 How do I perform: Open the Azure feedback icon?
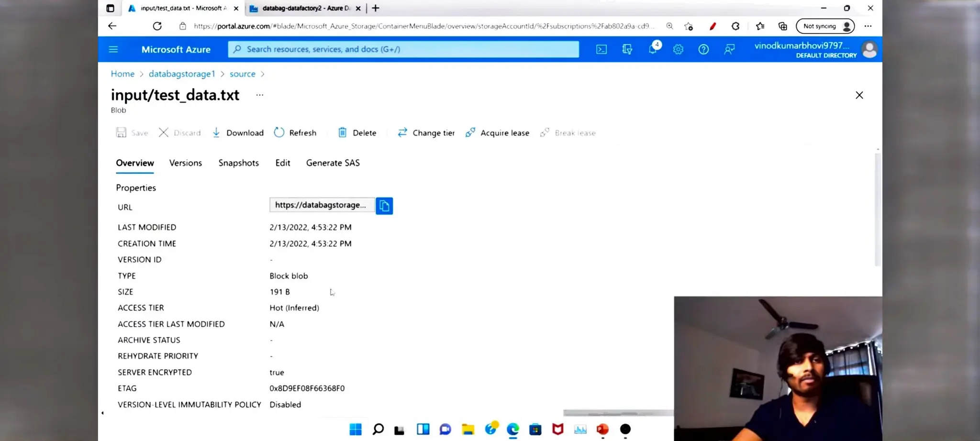point(729,49)
